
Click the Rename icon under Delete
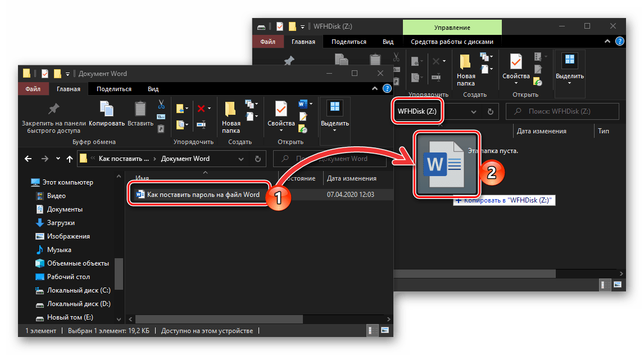pyautogui.click(x=201, y=123)
